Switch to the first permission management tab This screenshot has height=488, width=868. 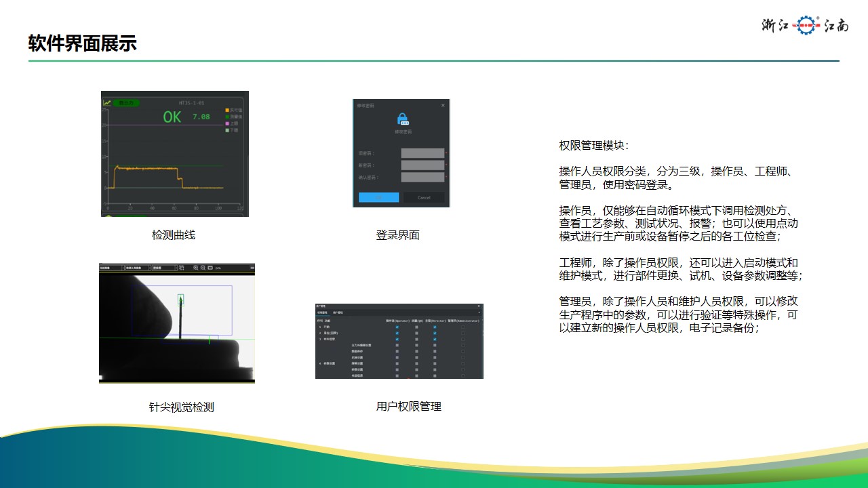click(x=322, y=312)
